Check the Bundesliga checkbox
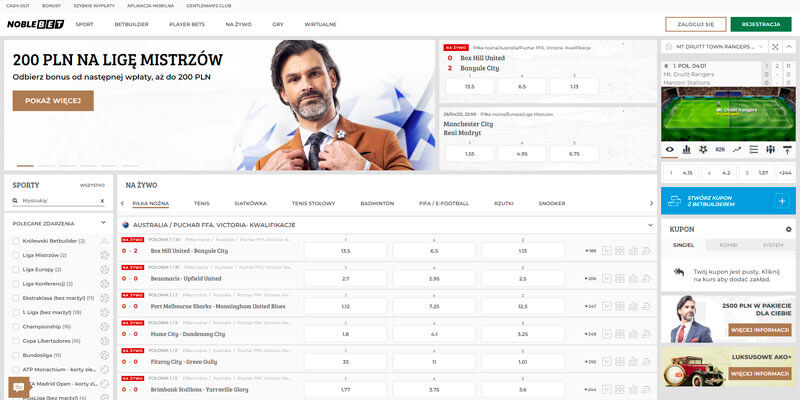Image resolution: width=800 pixels, height=400 pixels. point(16,355)
